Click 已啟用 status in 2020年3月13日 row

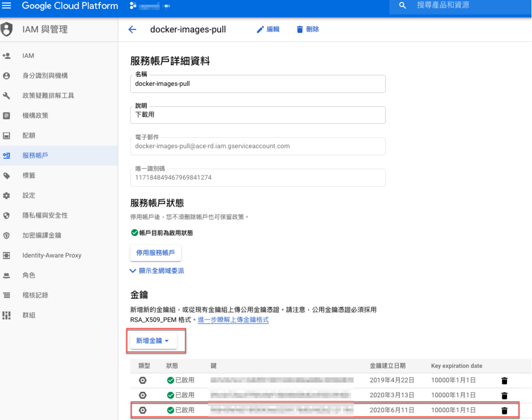pos(180,395)
